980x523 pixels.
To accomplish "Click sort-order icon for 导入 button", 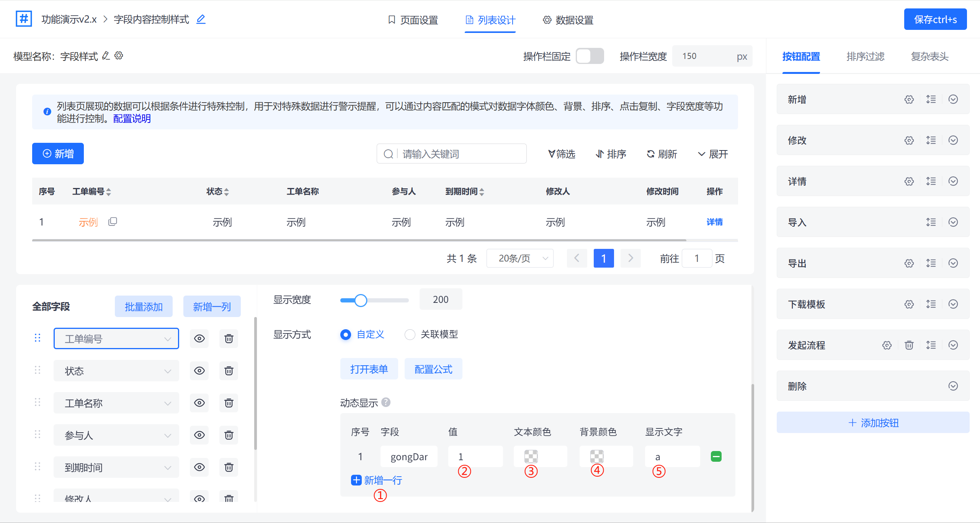I will [931, 222].
